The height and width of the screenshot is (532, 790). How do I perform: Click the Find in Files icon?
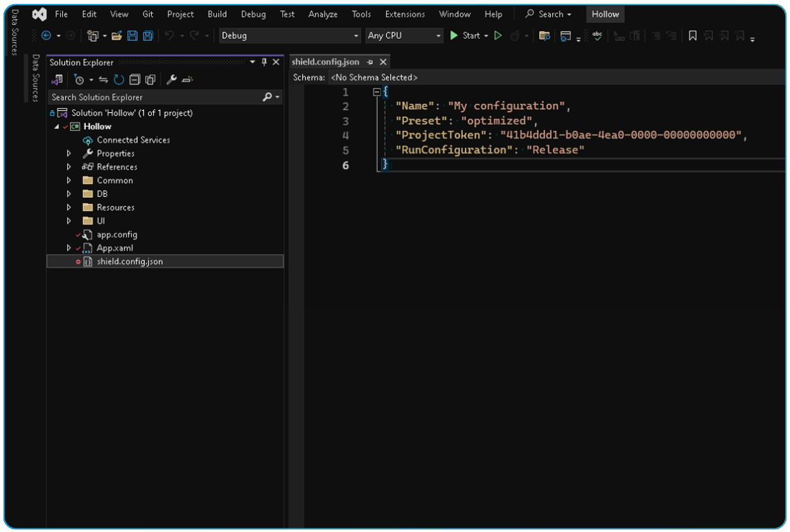point(545,35)
